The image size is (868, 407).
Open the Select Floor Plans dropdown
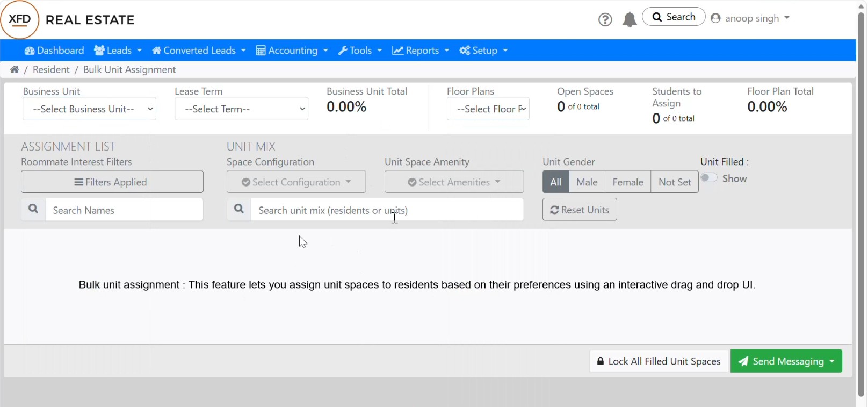(488, 109)
